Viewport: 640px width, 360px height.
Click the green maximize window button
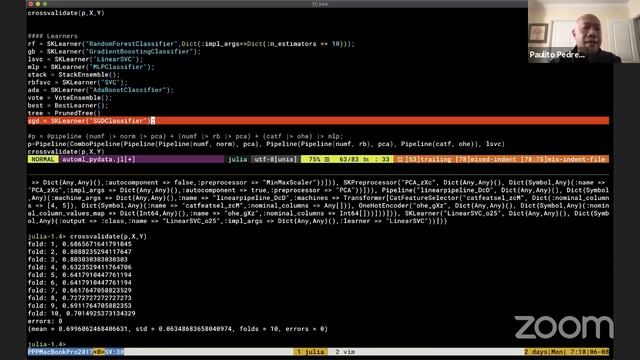tap(45, 4)
